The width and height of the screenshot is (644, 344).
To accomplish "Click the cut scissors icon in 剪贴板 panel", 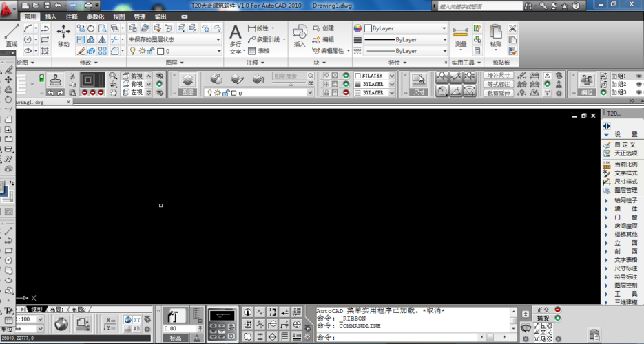I will pyautogui.click(x=512, y=28).
